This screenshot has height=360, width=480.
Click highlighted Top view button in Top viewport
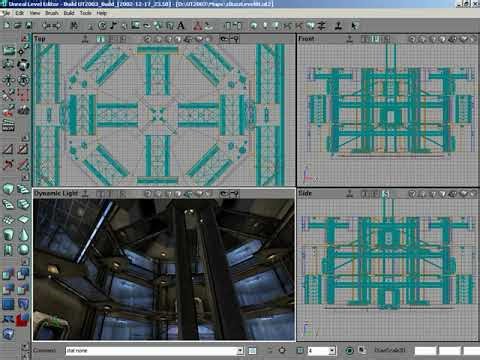pos(100,39)
